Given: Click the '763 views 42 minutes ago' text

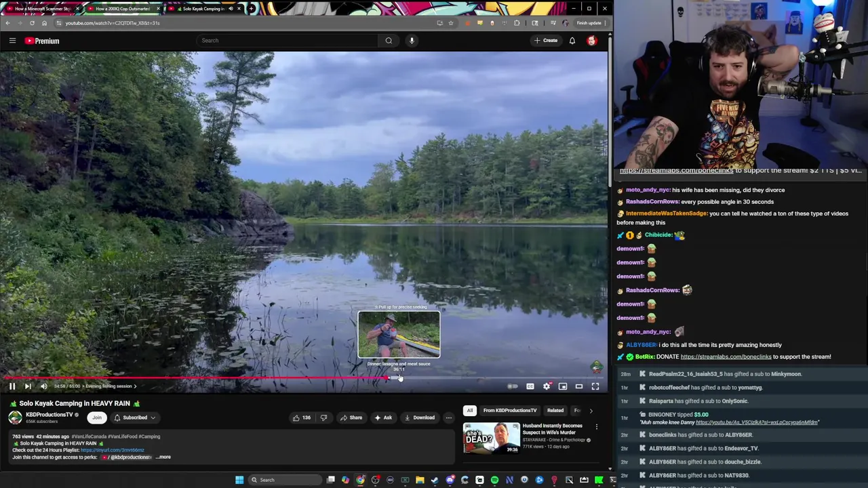Looking at the screenshot, I should (41, 436).
